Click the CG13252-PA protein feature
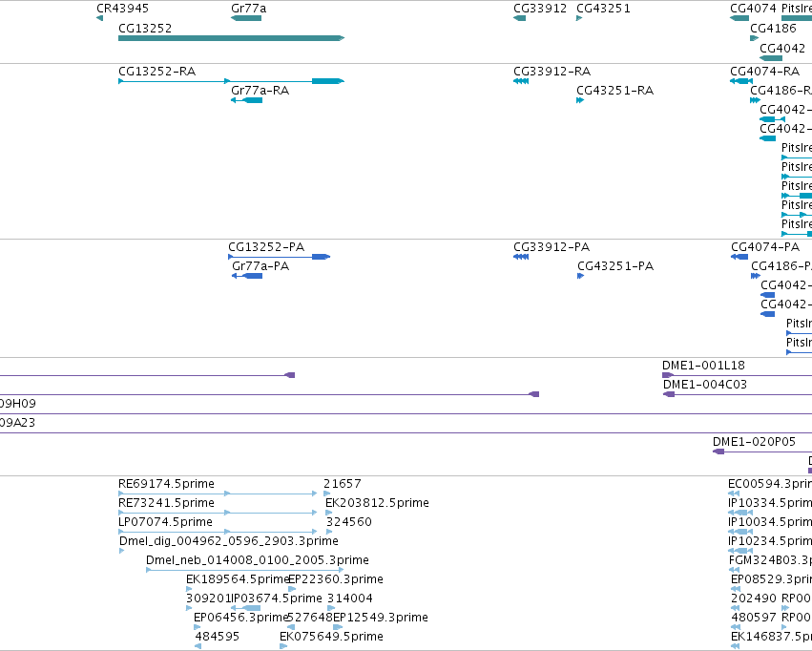The width and height of the screenshot is (812, 651). click(x=280, y=257)
